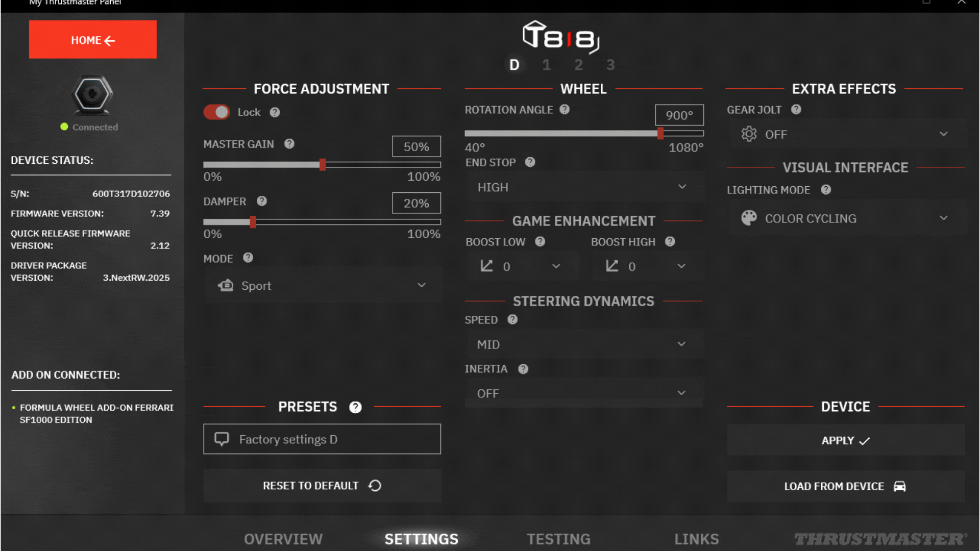Image resolution: width=980 pixels, height=551 pixels.
Task: Click the Inertia help icon
Action: 523,369
